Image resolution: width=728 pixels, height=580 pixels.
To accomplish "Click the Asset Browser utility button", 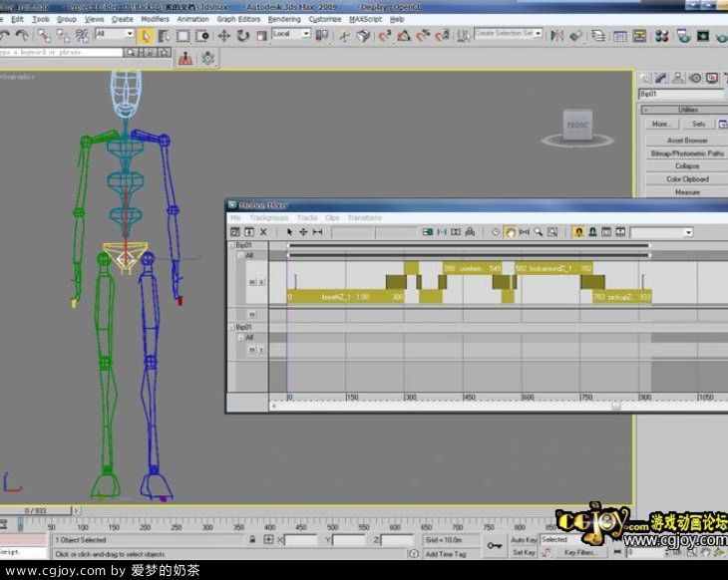I will tap(687, 141).
